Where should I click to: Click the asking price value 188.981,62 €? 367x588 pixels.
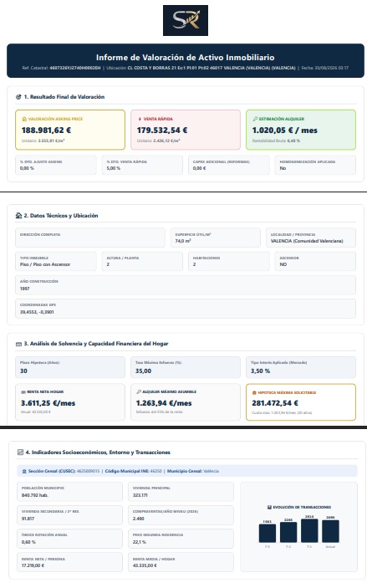(x=46, y=130)
